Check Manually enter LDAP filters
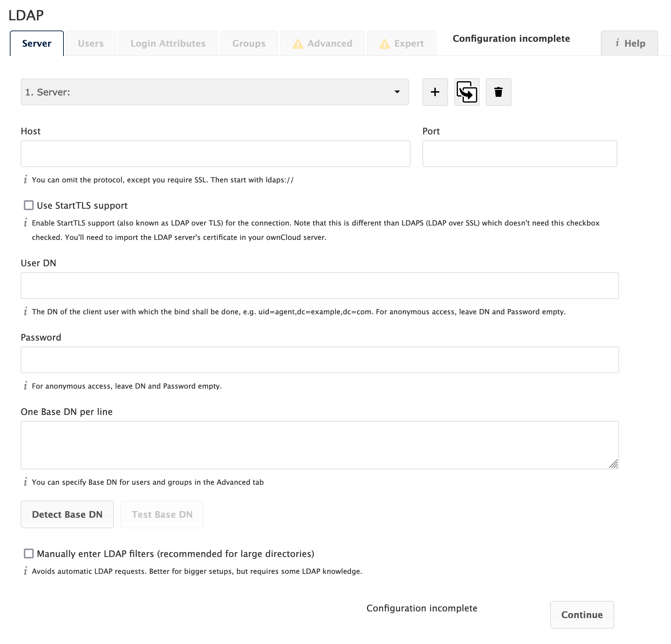 28,554
